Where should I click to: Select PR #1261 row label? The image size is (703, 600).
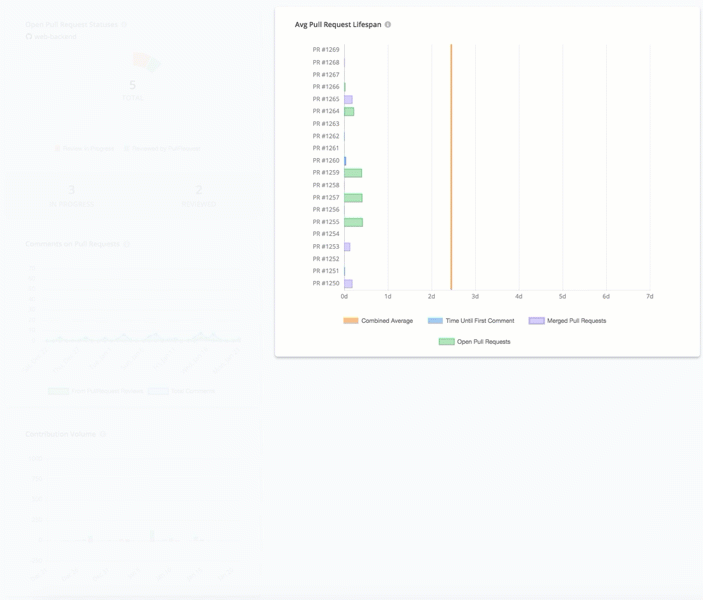click(326, 148)
